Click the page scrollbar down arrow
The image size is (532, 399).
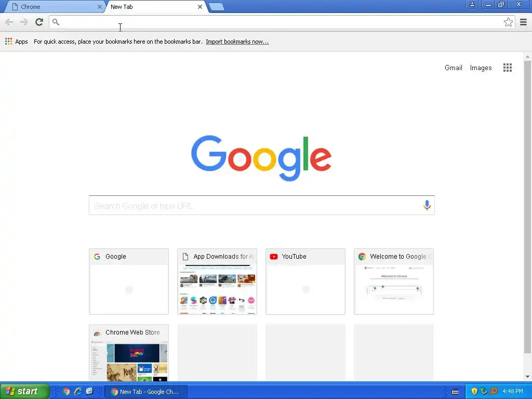point(527,376)
